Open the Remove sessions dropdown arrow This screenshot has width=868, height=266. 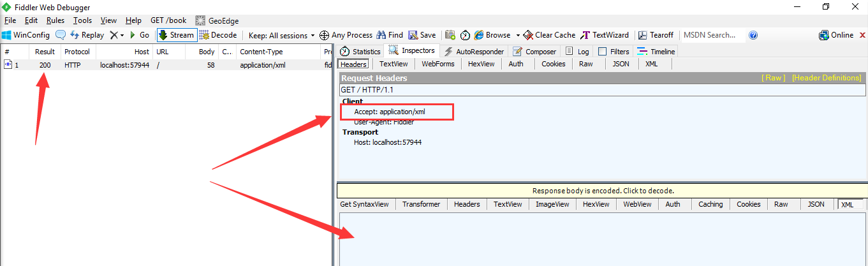[x=122, y=35]
